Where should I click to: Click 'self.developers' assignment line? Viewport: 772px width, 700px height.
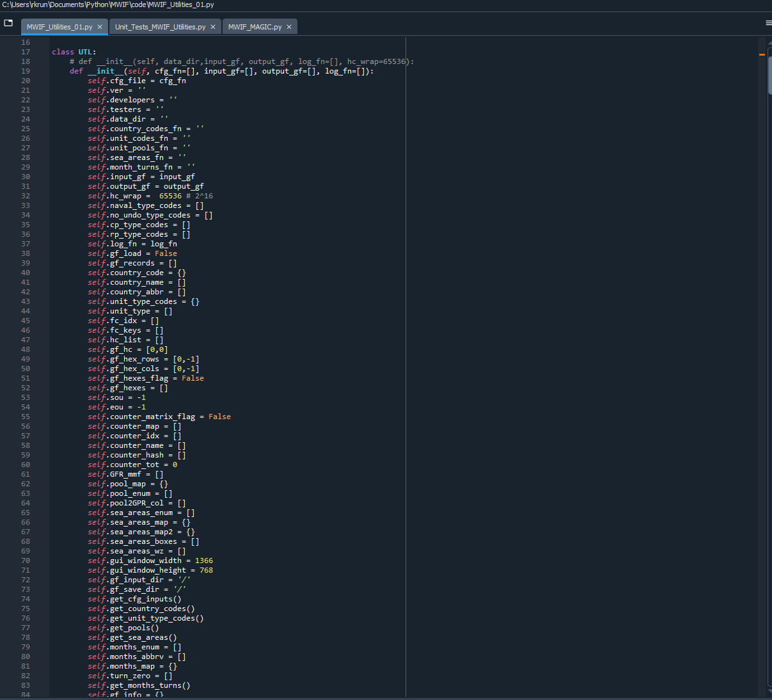tap(132, 100)
